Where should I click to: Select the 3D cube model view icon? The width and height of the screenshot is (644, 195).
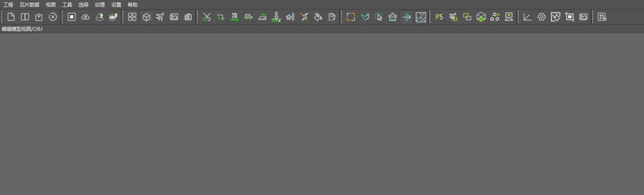coord(146,17)
